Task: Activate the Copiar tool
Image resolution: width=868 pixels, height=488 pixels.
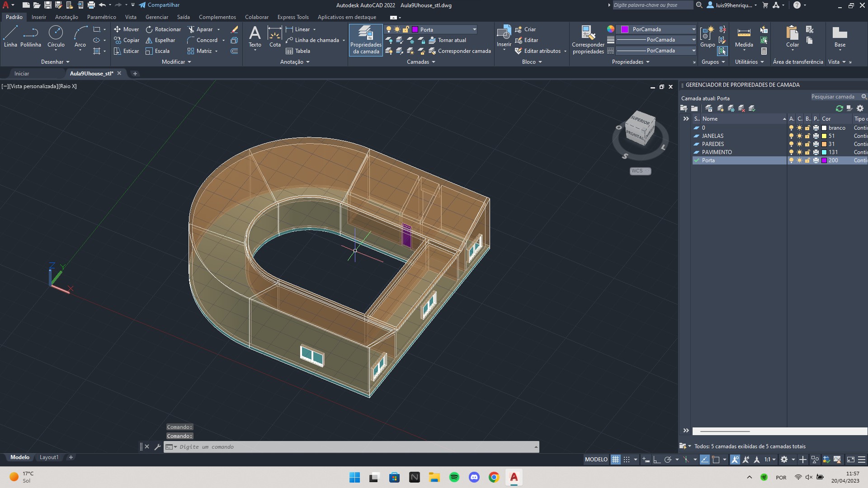Action: [x=127, y=40]
